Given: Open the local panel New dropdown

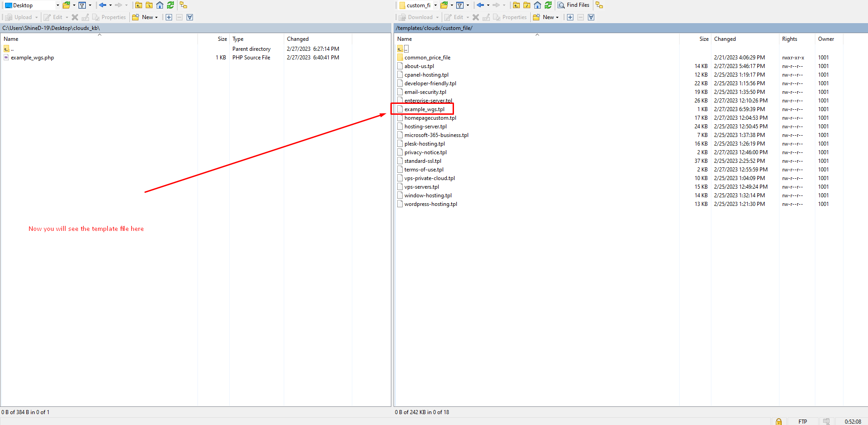Looking at the screenshot, I should pos(156,17).
